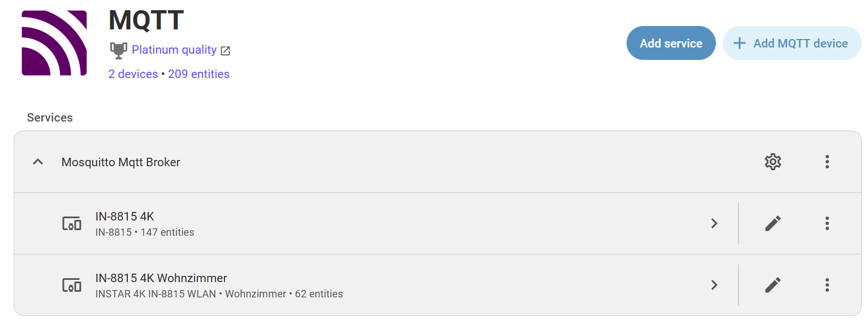Click the MQTT integration logo

(54, 43)
